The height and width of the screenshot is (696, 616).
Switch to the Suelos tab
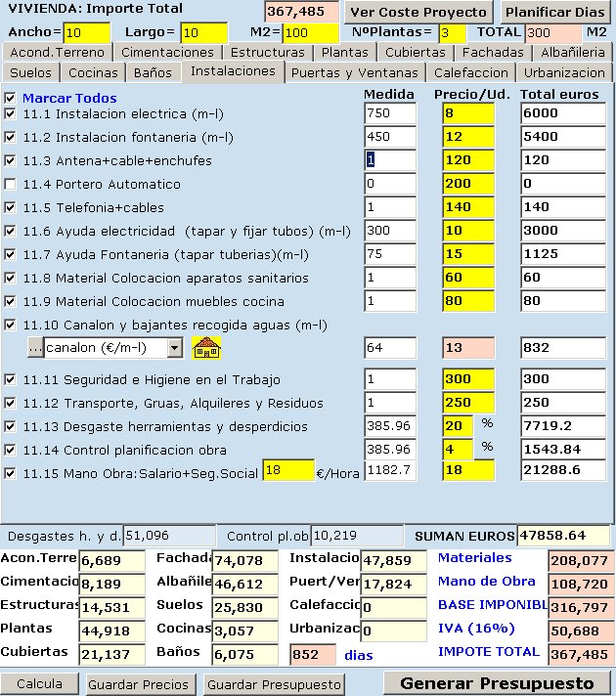(x=30, y=72)
